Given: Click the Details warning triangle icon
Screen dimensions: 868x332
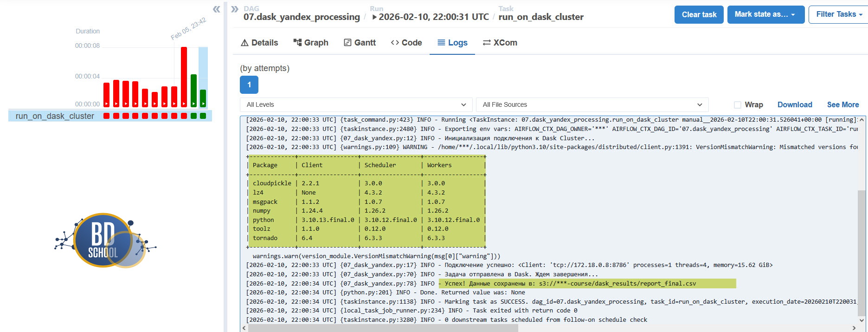Looking at the screenshot, I should 244,43.
